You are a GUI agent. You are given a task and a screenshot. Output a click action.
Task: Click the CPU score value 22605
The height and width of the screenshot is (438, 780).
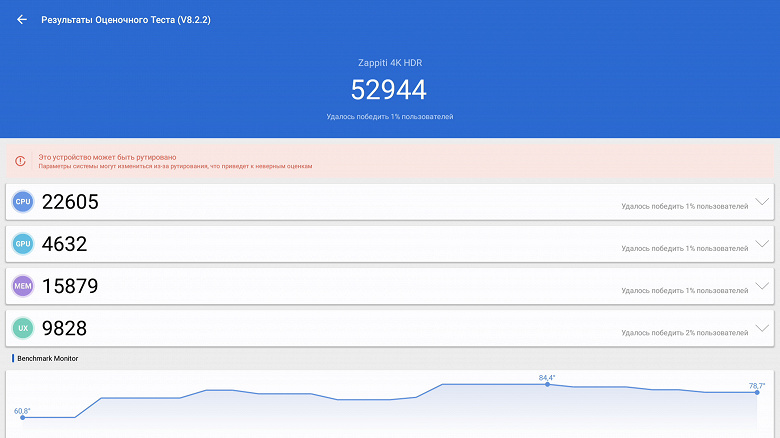(70, 202)
